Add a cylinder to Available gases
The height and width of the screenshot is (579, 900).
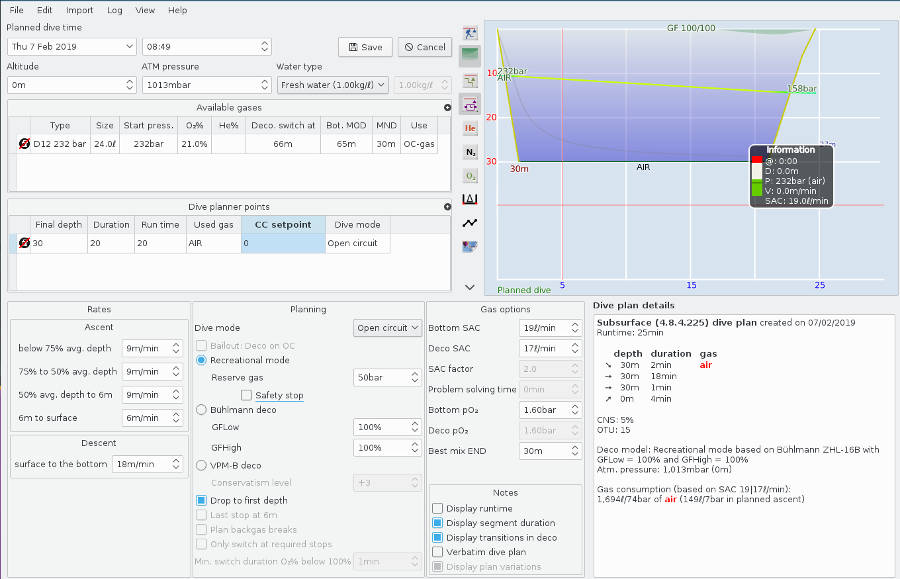point(447,107)
